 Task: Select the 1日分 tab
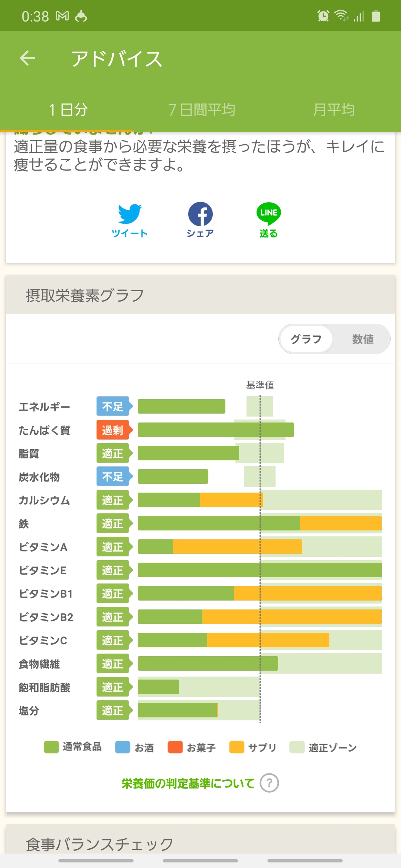coord(68,110)
